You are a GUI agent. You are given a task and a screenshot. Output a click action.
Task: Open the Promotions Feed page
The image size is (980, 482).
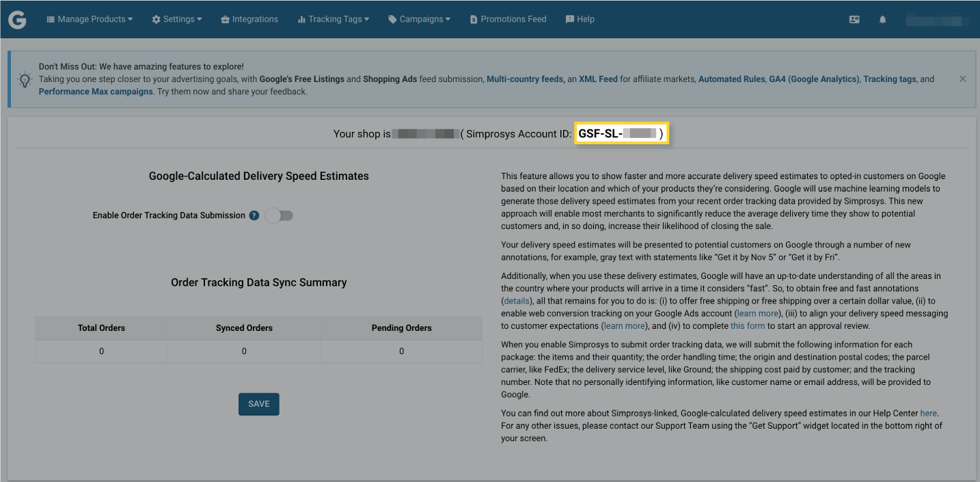(x=508, y=19)
